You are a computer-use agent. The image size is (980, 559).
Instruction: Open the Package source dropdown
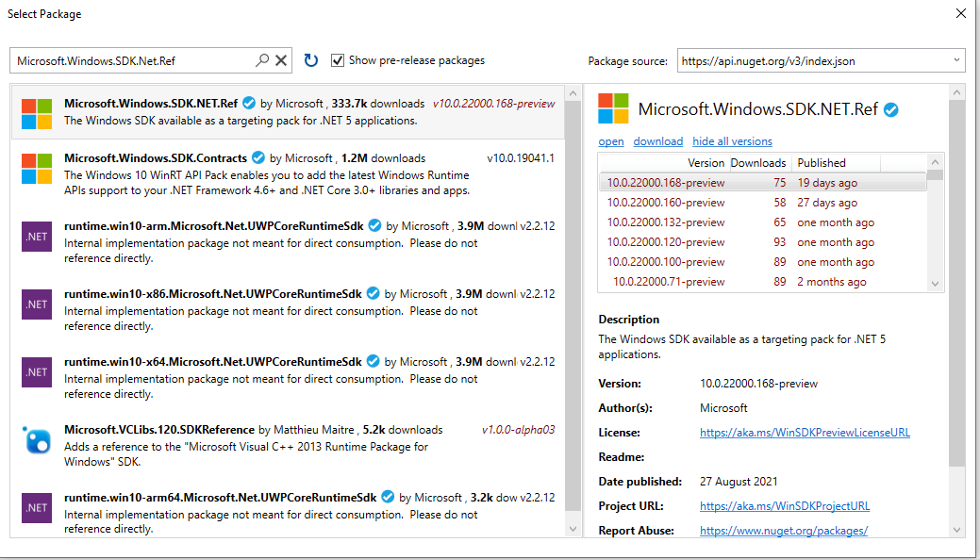[956, 60]
